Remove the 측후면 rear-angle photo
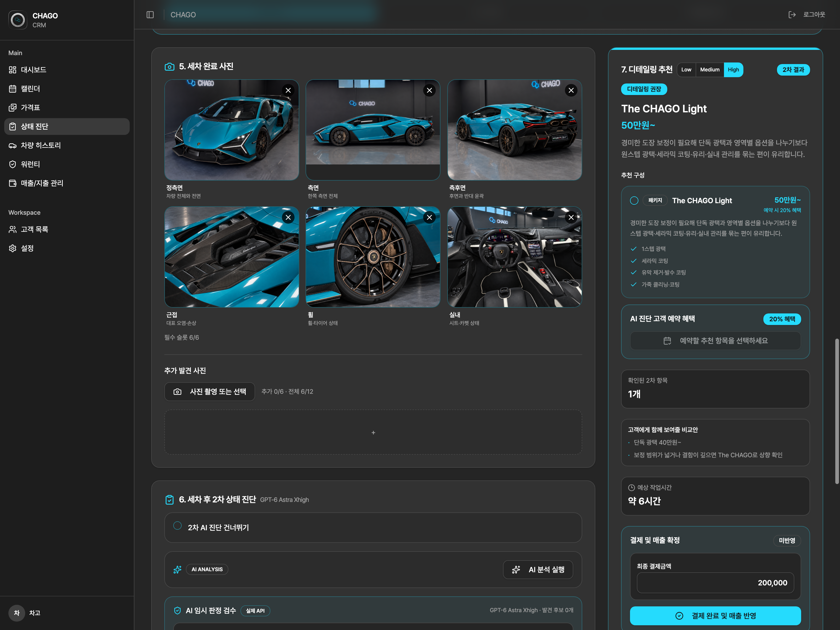This screenshot has width=840, height=630. point(571,90)
